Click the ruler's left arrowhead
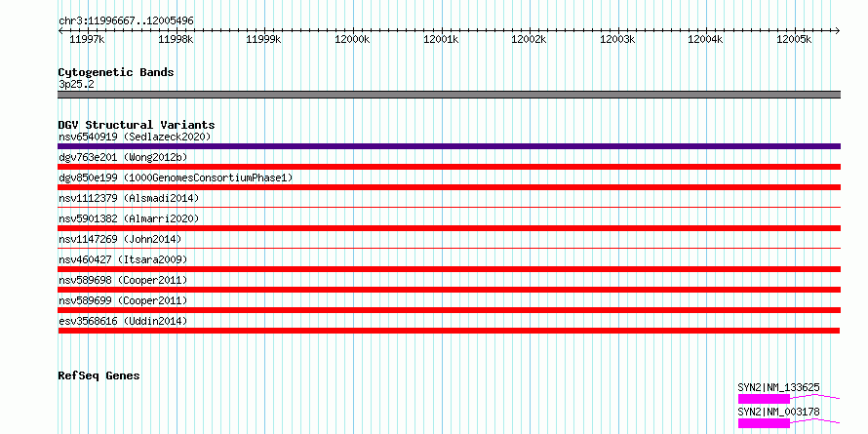The image size is (868, 434). 60,31
